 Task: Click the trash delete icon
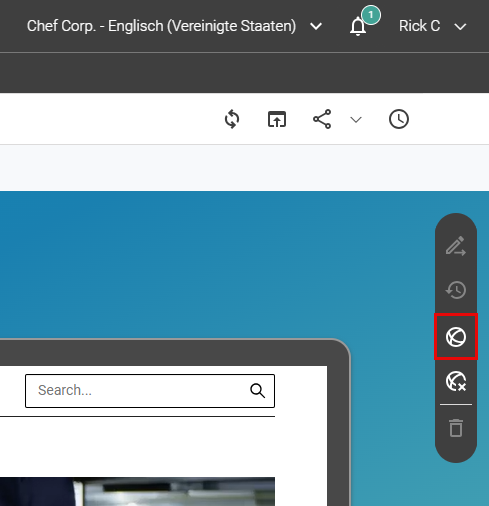[x=456, y=428]
